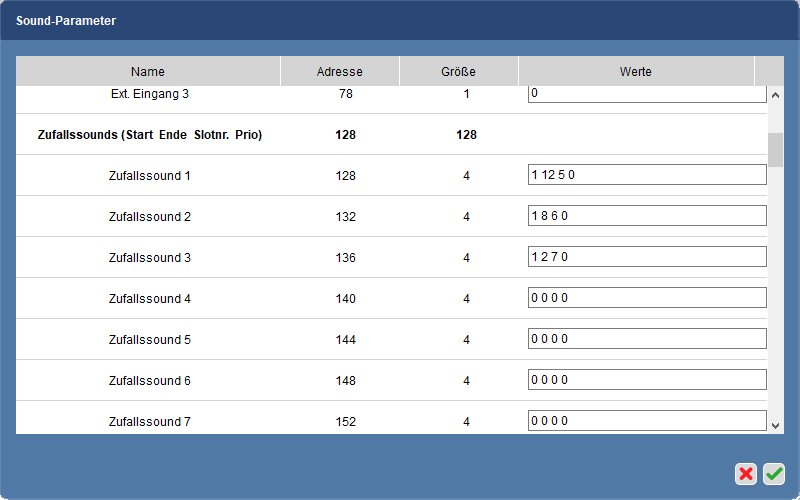Click address 140 of Zufallssound 4
Image resolution: width=800 pixels, height=500 pixels.
tap(345, 298)
